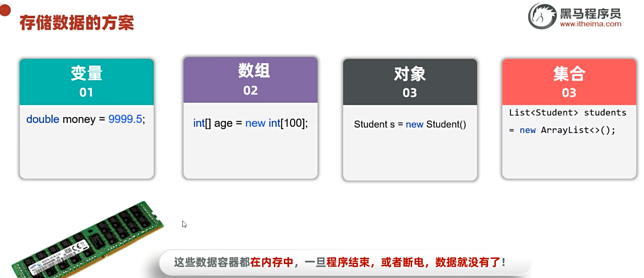
Task: Click the bottom caption about data in memory
Action: (340, 262)
